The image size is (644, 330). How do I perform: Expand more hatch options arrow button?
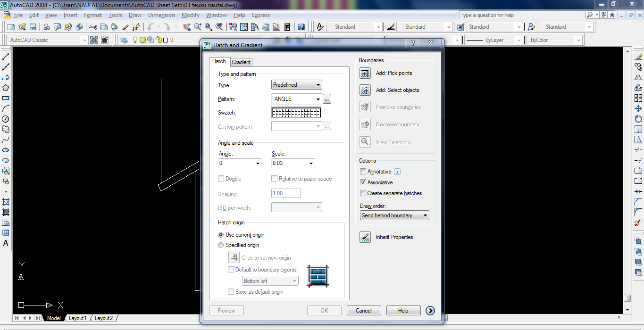(x=430, y=311)
